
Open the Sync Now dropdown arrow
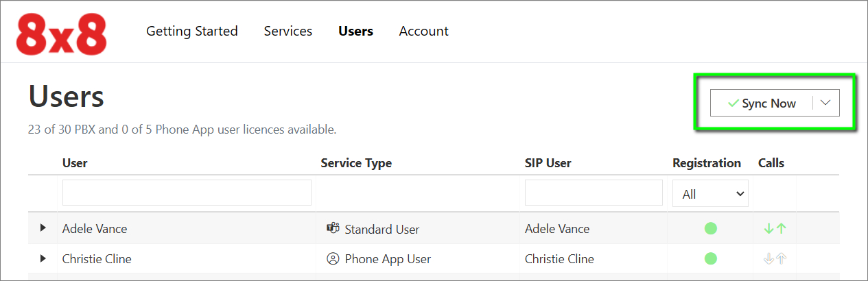pos(825,103)
